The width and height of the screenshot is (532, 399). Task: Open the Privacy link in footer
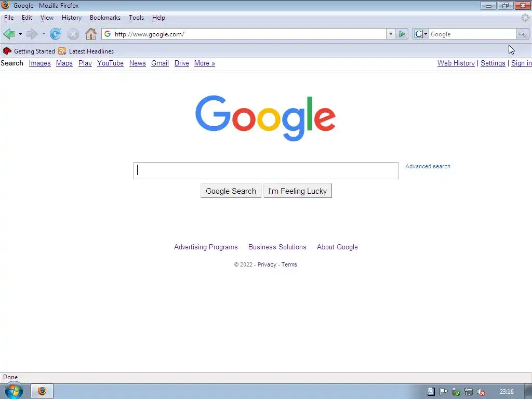pos(267,264)
